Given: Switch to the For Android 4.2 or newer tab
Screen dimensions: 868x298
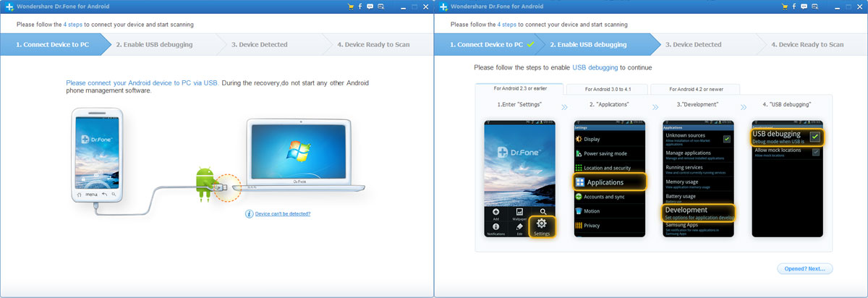Looking at the screenshot, I should (x=695, y=89).
